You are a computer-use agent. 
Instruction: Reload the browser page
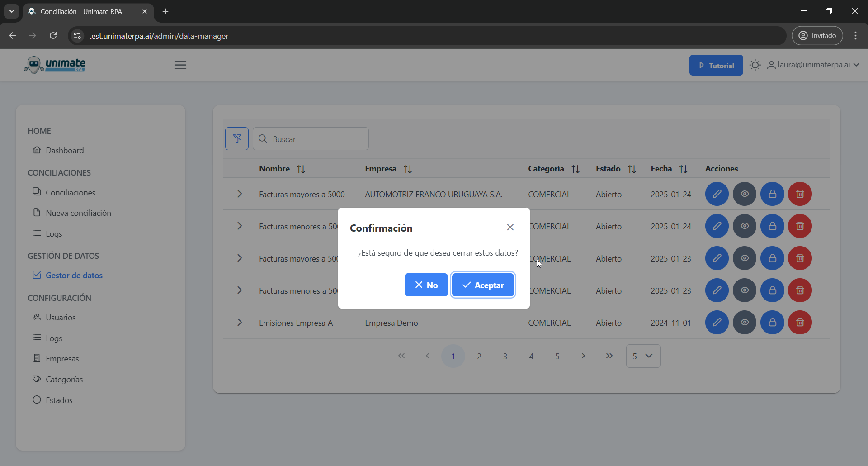click(x=53, y=36)
